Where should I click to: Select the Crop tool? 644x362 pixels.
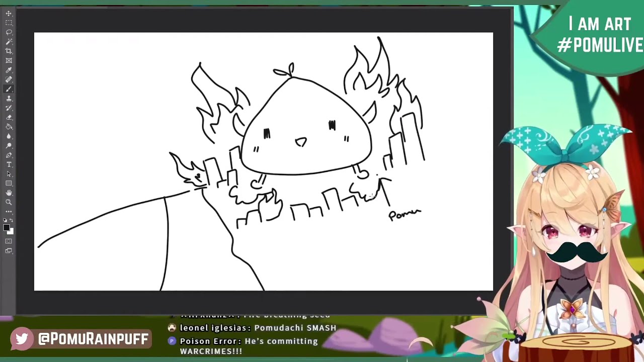point(9,51)
